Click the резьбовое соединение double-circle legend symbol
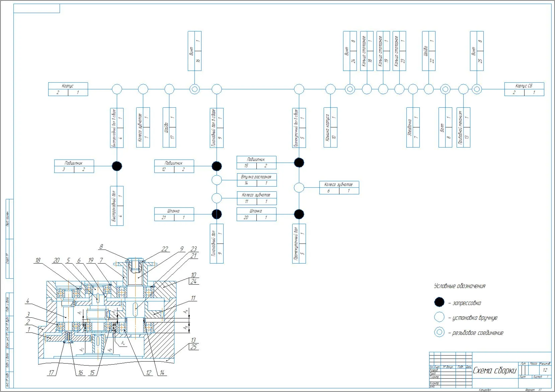555x392 pixels. 439,332
